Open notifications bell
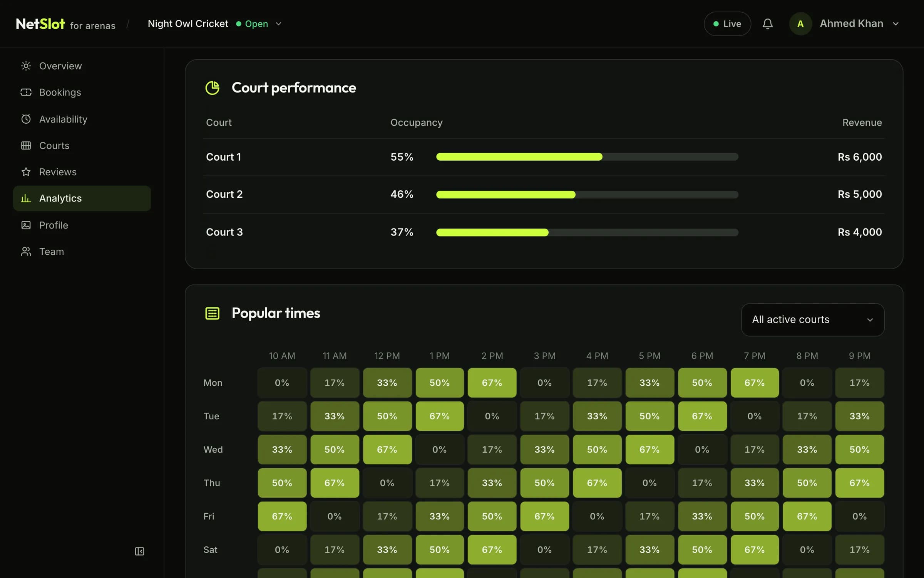 coord(768,24)
